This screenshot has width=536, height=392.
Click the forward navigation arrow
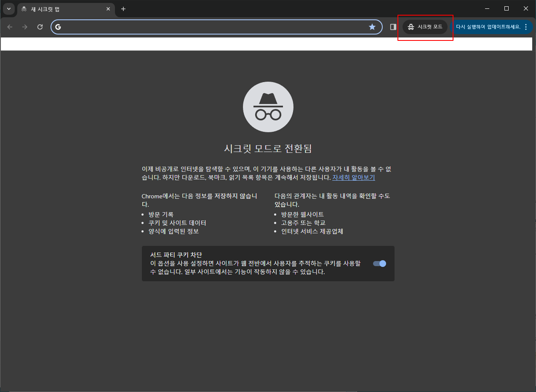[x=24, y=27]
